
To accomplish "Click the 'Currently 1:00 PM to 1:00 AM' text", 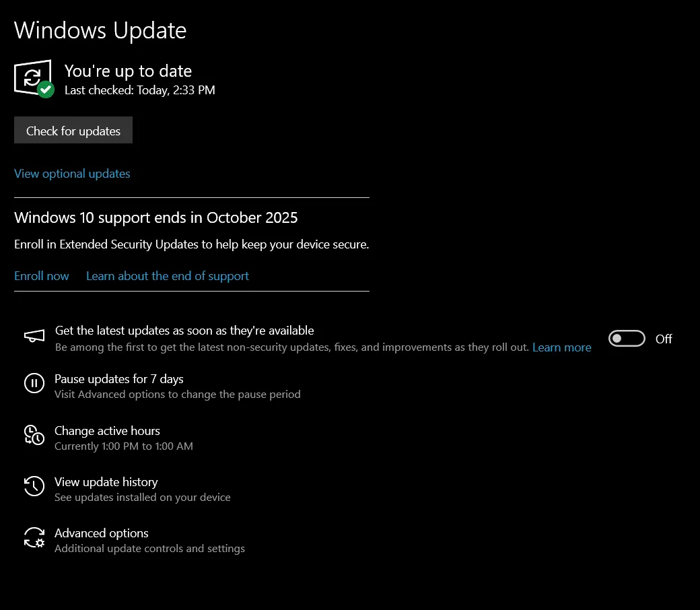I will pyautogui.click(x=124, y=446).
